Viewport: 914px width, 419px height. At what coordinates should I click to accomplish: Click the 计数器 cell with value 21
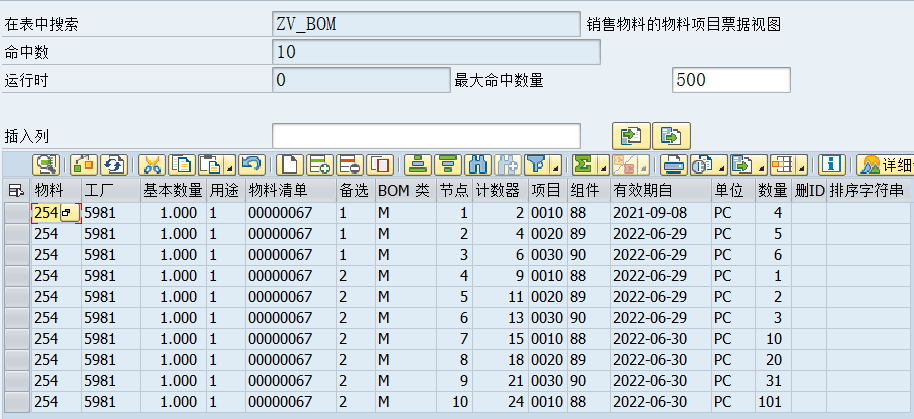click(500, 381)
